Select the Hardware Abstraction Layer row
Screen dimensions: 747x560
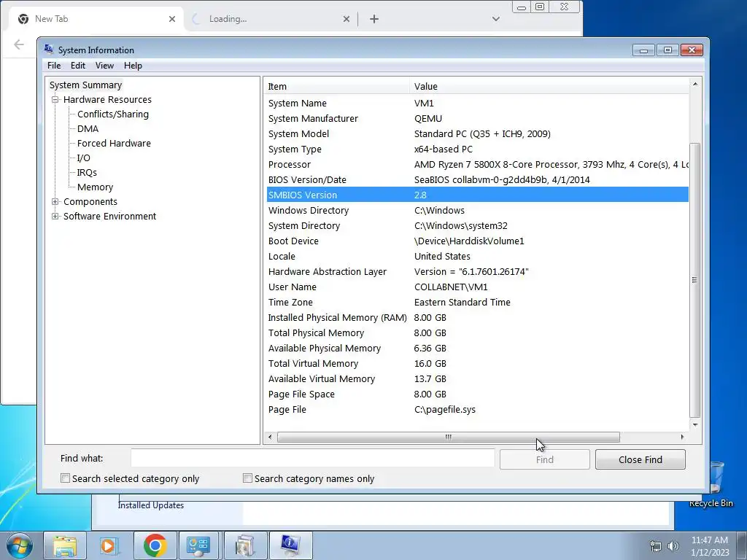[x=477, y=271]
